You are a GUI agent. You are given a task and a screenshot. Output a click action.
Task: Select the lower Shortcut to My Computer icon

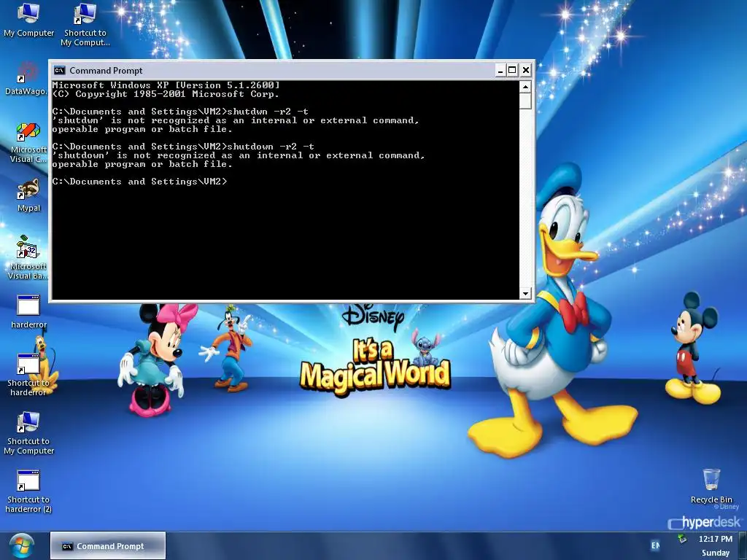pos(28,433)
